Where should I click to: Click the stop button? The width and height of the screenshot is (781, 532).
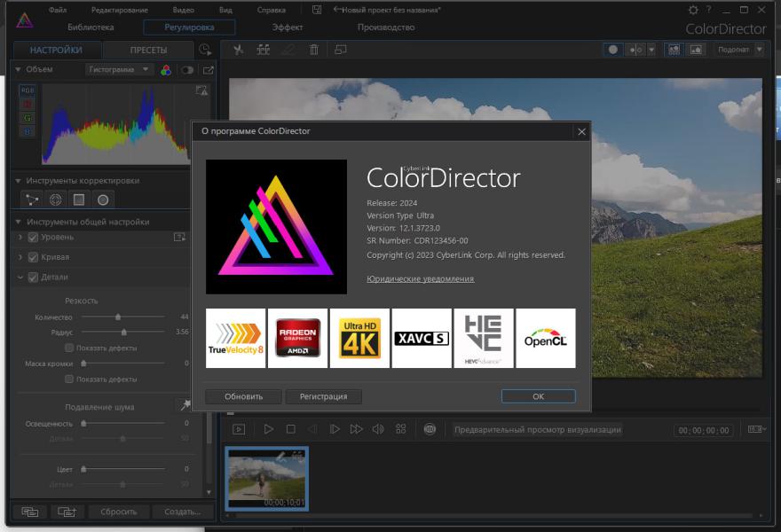pos(291,429)
